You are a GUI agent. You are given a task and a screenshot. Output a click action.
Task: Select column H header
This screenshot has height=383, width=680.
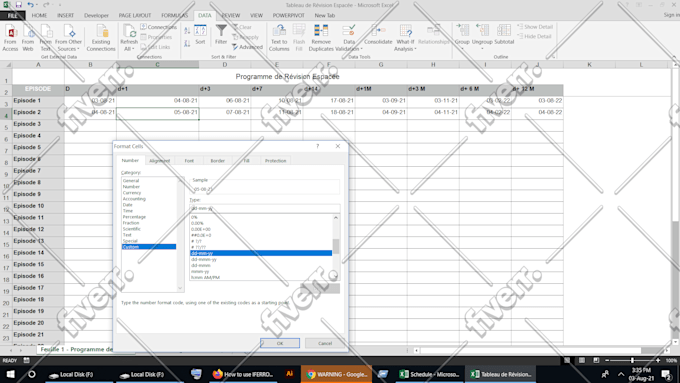point(433,65)
